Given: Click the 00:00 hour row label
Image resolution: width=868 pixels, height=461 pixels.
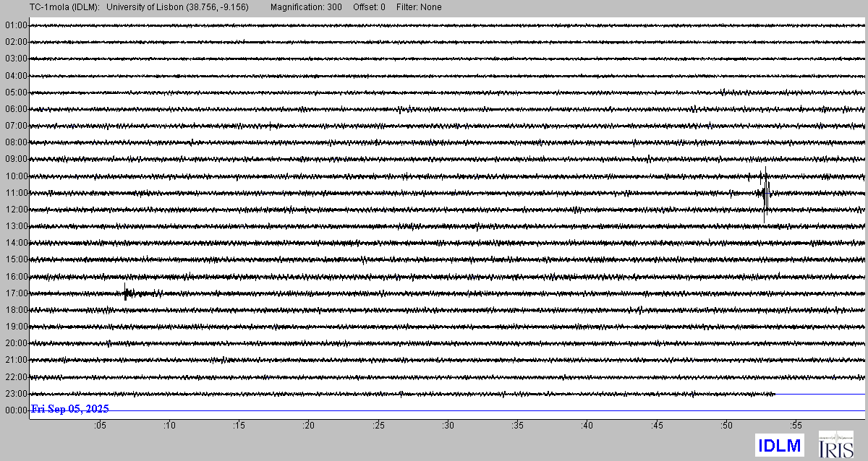Looking at the screenshot, I should 16,410.
